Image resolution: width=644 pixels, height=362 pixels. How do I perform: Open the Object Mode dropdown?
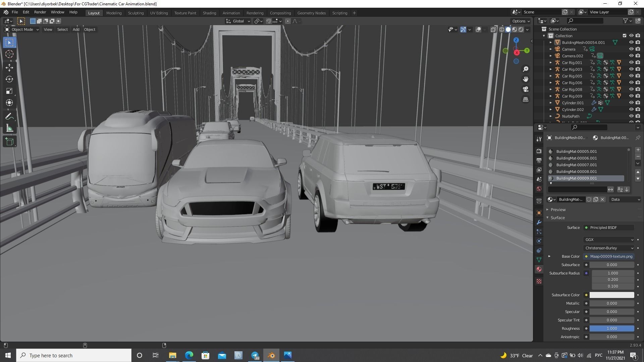22,29
